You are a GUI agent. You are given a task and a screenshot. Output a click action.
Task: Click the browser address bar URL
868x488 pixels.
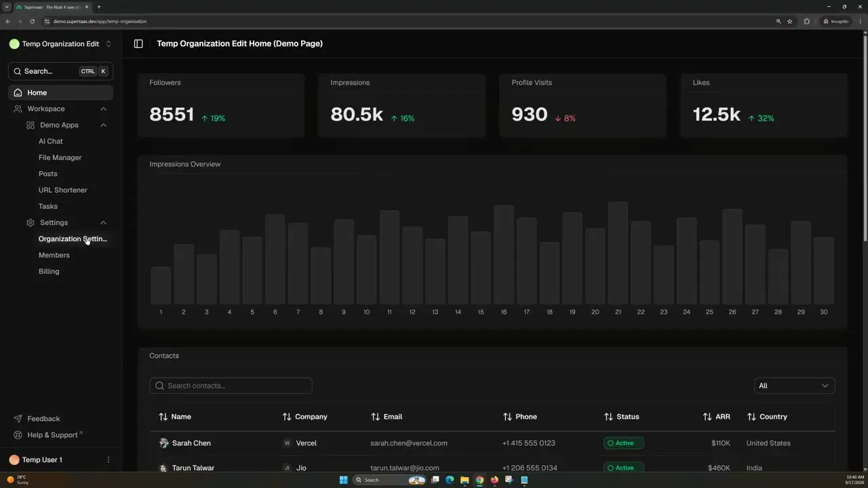coord(100,21)
